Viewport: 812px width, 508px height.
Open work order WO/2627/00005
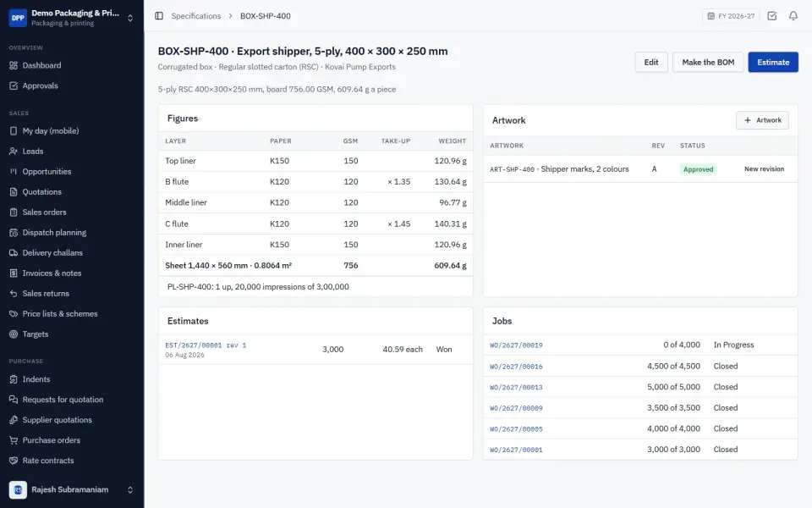(x=516, y=429)
